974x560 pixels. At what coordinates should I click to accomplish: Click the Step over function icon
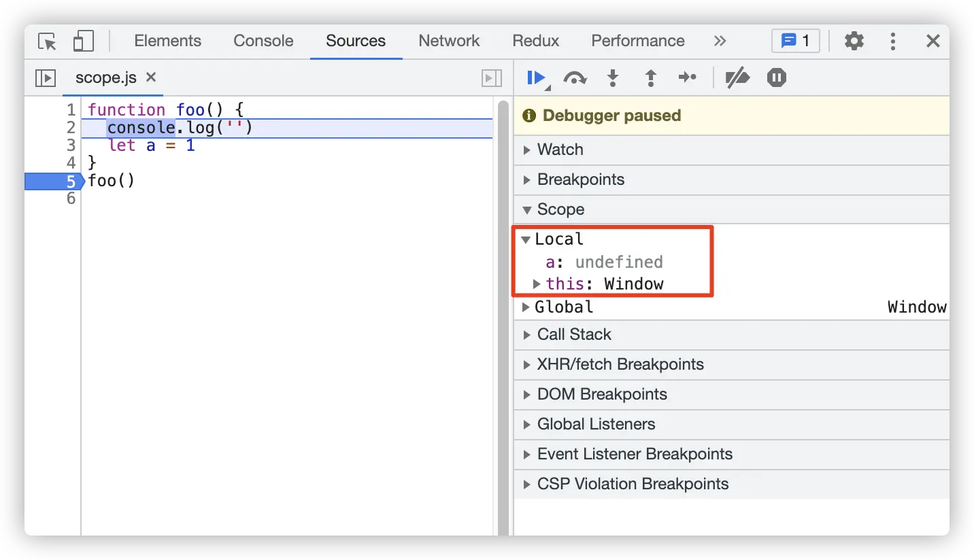[x=575, y=78]
